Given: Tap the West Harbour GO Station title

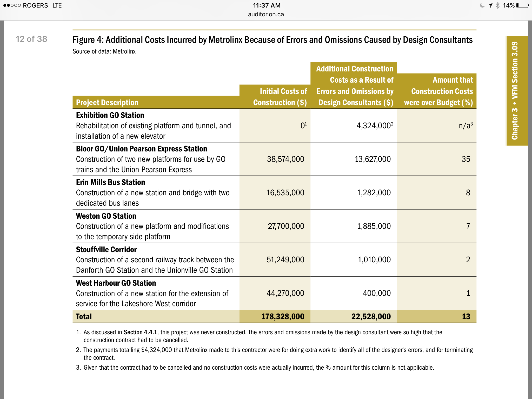Looking at the screenshot, I should 116,283.
